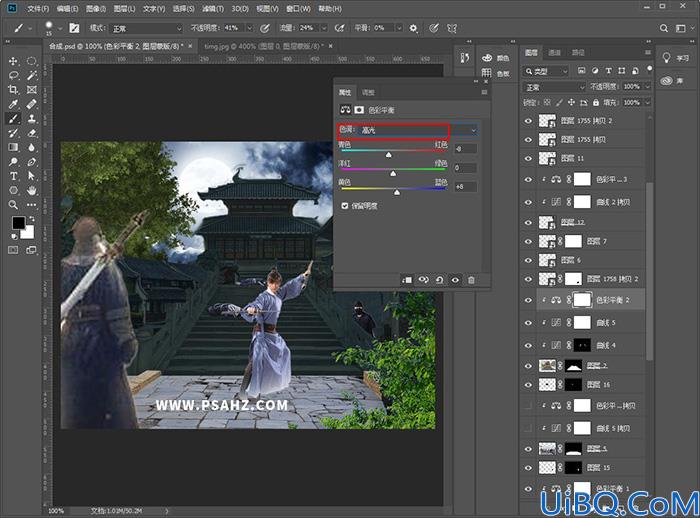Switch to the 路径 paths tab
700x518 pixels.
coord(578,53)
